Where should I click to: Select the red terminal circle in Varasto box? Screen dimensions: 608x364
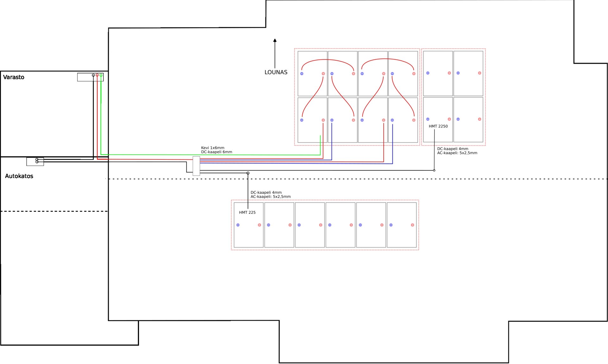click(97, 75)
